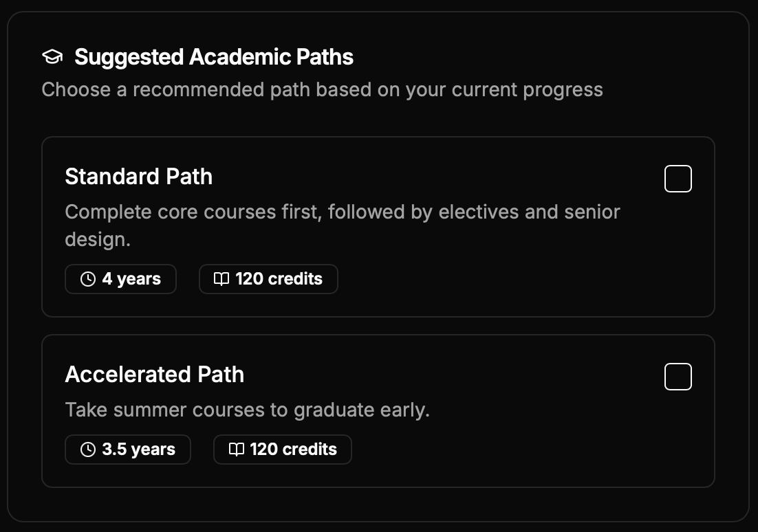Image resolution: width=758 pixels, height=532 pixels.
Task: Click the open book icon beside 120 credits
Action: (x=221, y=279)
